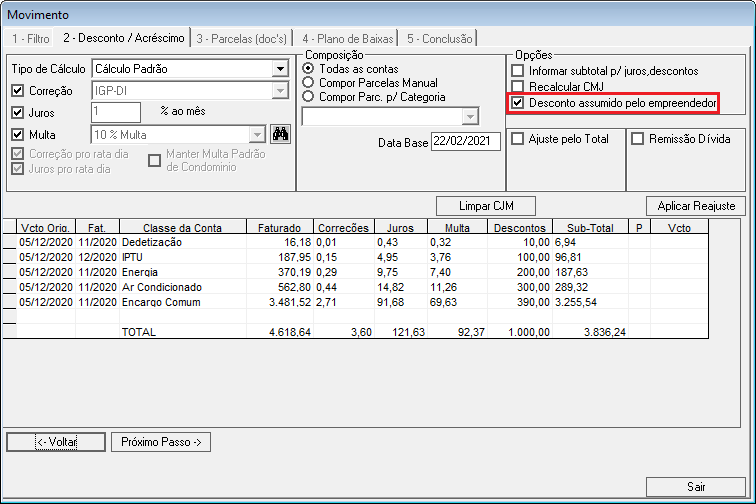Click the Sub-Total column header
Screen dimensions: 756x504
[591, 227]
